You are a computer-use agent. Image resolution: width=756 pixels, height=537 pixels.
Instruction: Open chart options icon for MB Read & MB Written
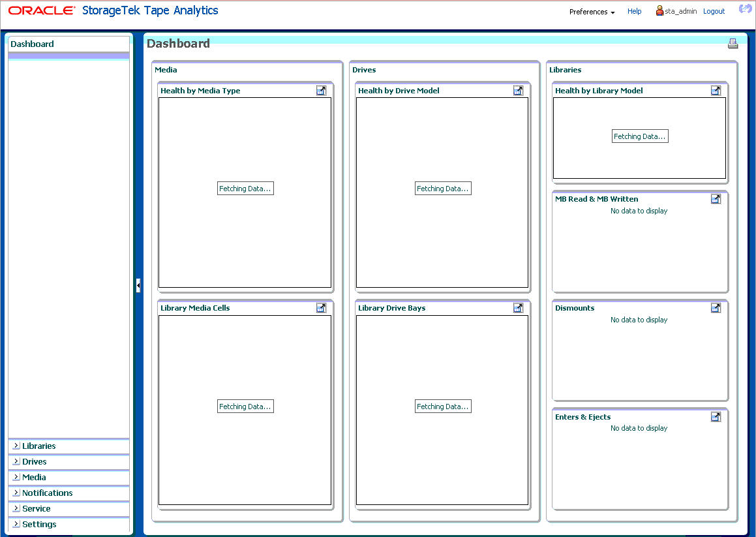(x=716, y=199)
